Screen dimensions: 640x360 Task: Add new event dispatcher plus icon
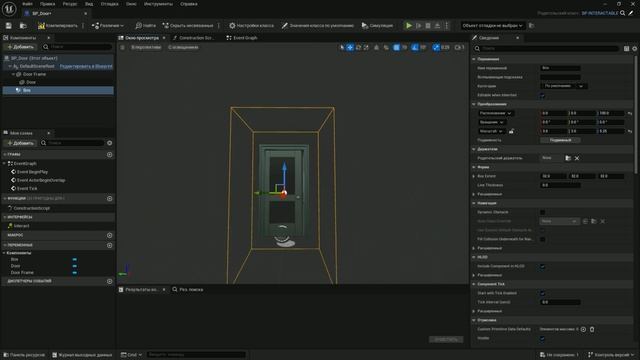109,281
